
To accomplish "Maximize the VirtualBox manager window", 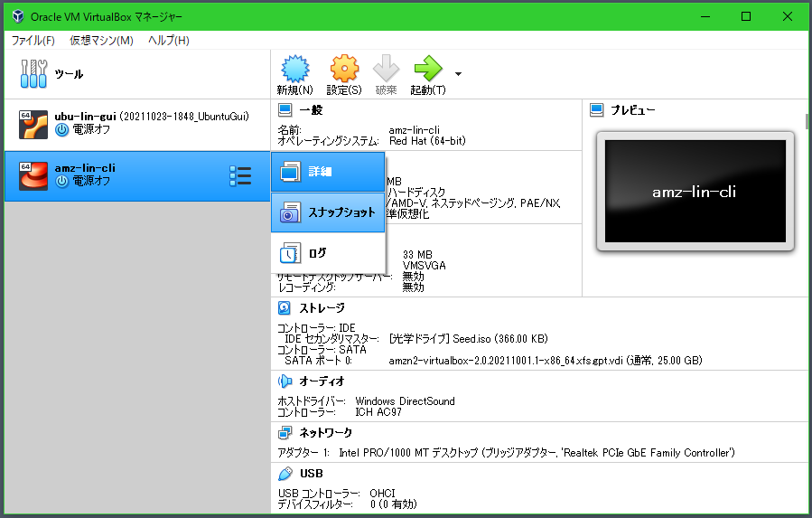I will click(x=746, y=16).
